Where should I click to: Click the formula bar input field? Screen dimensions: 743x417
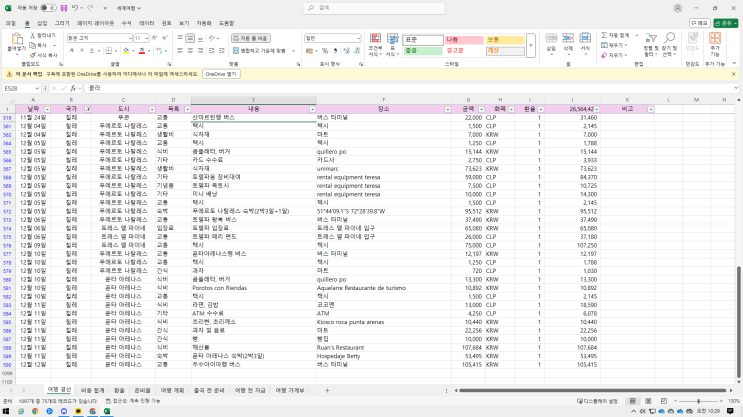coord(410,88)
